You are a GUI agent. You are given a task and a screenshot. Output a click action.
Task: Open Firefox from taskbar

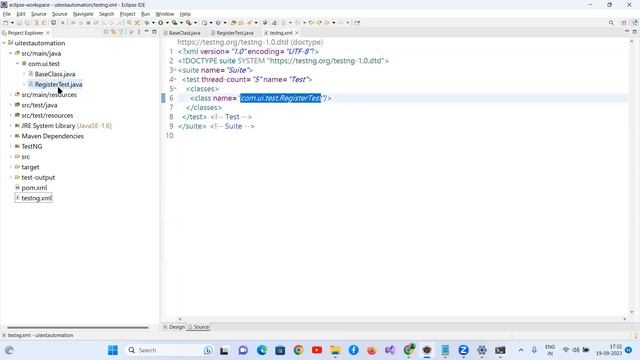click(372, 350)
